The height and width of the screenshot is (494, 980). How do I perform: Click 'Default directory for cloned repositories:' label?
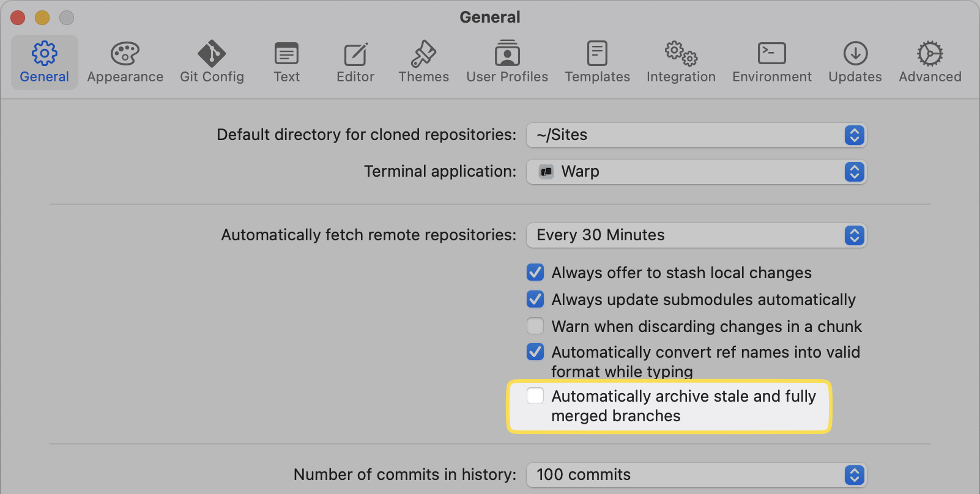coord(366,135)
